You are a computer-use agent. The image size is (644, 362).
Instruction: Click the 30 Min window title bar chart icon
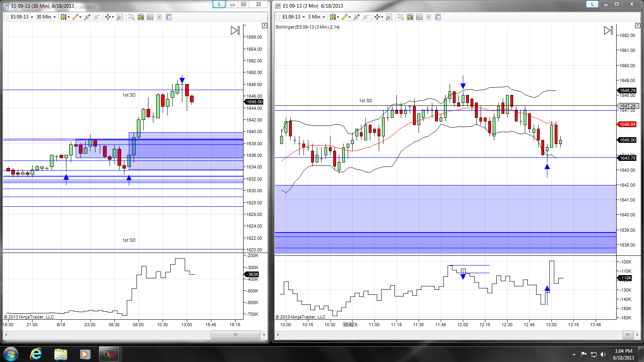[x=6, y=6]
